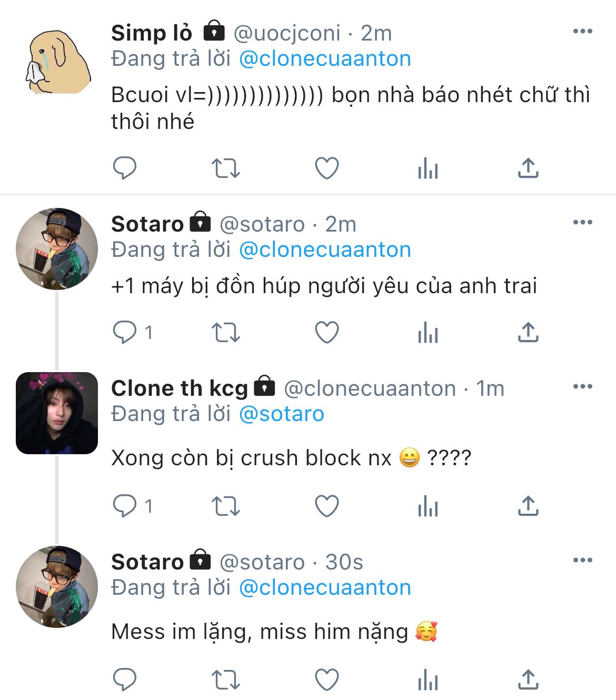The width and height of the screenshot is (616, 700).
Task: Open more options on Sotaro's 2m tweet
Action: (582, 222)
